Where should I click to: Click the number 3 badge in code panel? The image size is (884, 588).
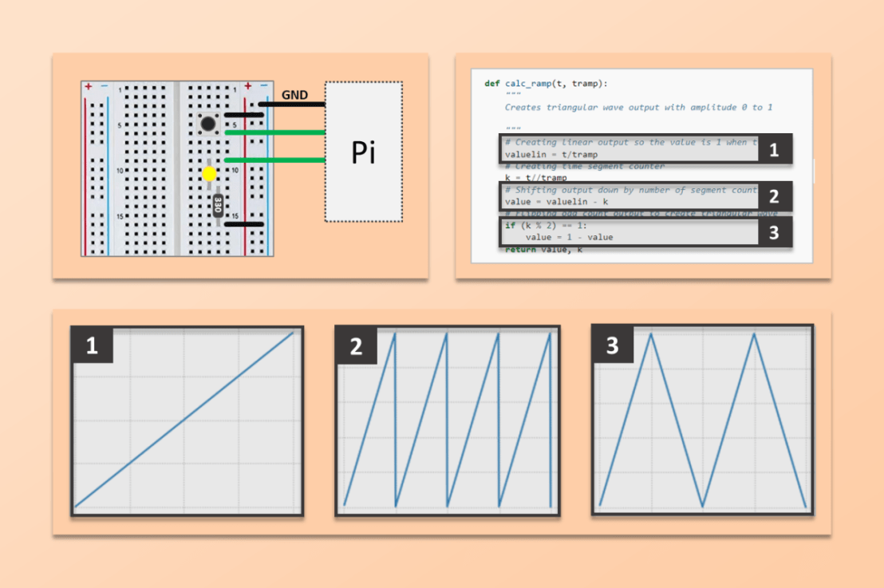tap(773, 232)
